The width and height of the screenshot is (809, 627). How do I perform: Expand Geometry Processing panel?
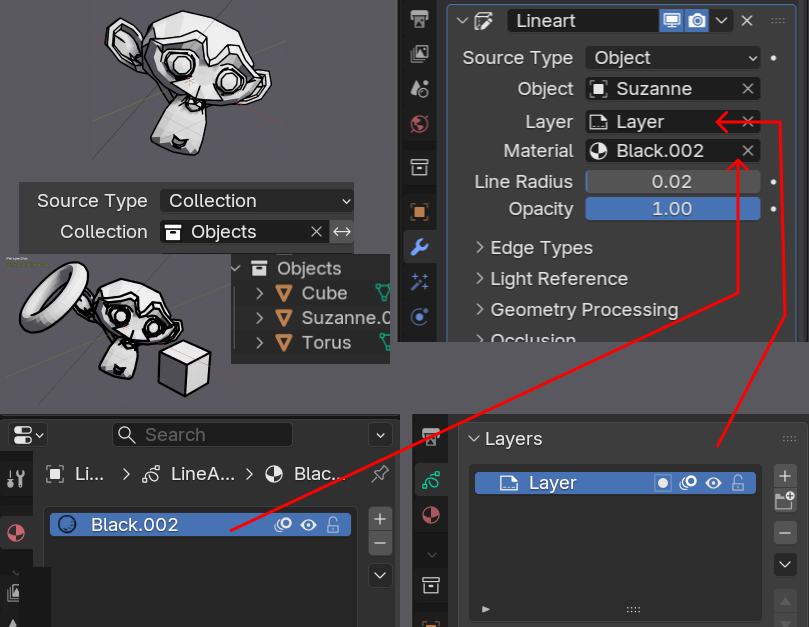pos(583,310)
